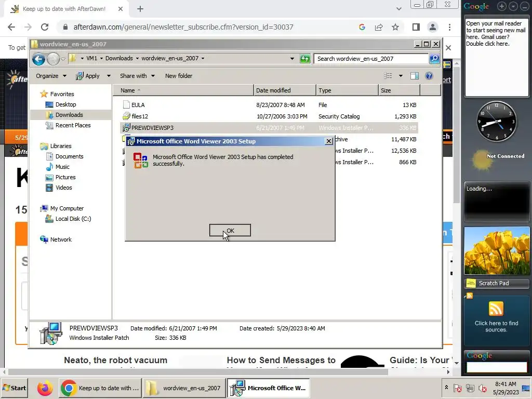Sort files by Size column

tap(399, 90)
